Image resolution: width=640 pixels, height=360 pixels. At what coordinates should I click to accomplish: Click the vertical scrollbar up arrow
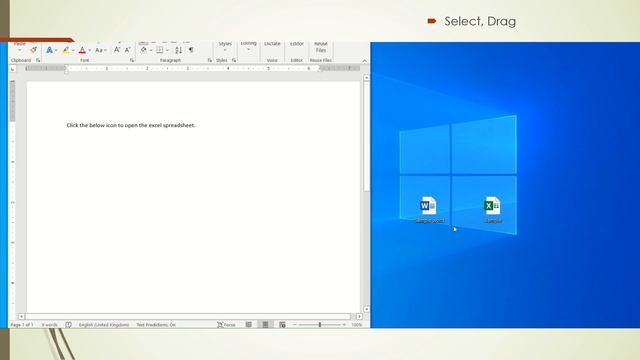[x=366, y=77]
